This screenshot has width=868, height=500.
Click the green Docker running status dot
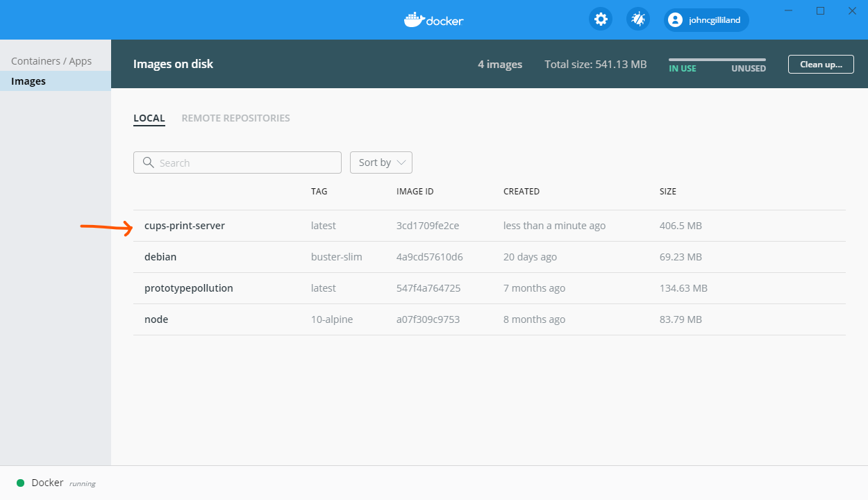(x=21, y=483)
